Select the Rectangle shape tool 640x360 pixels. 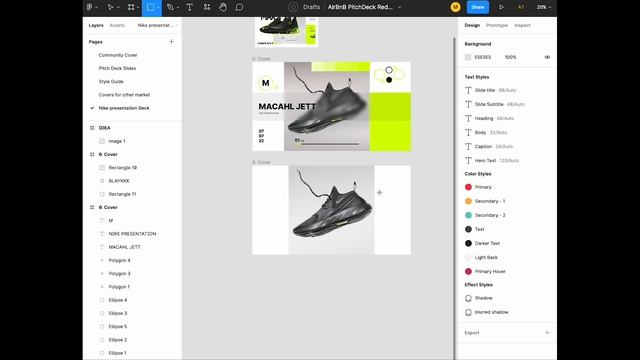click(x=150, y=7)
